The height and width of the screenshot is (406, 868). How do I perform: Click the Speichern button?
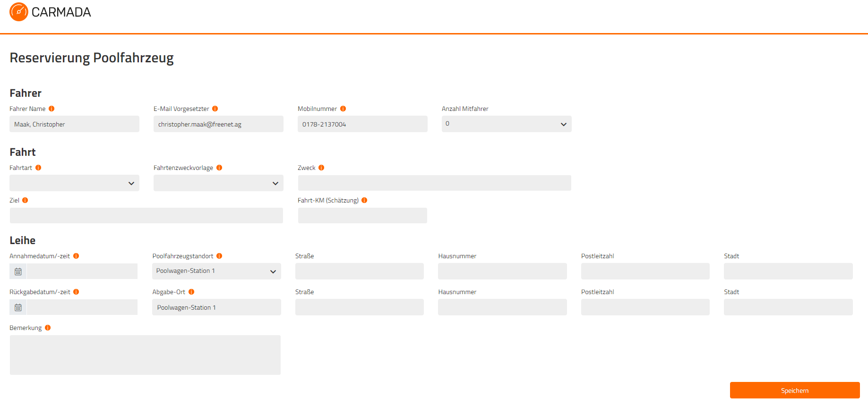pos(795,390)
